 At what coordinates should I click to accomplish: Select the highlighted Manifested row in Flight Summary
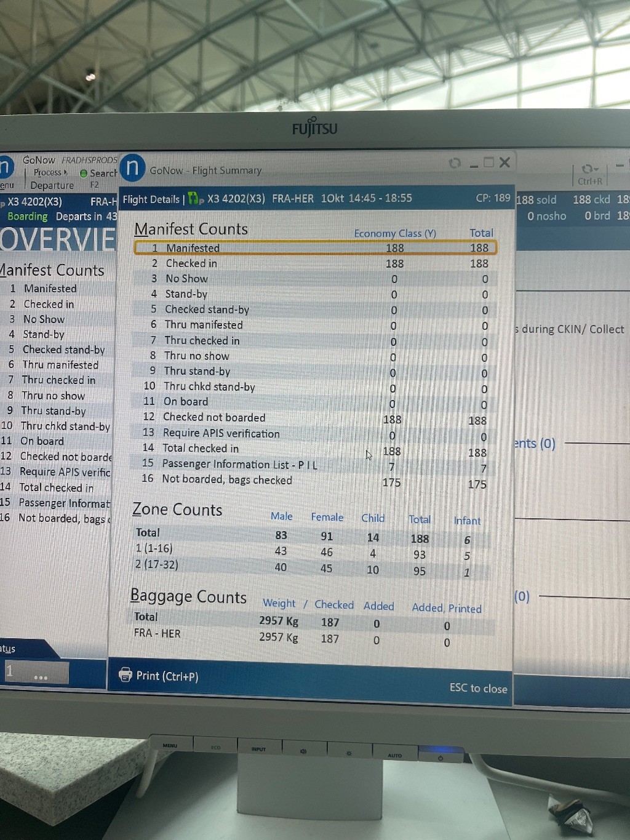(315, 248)
